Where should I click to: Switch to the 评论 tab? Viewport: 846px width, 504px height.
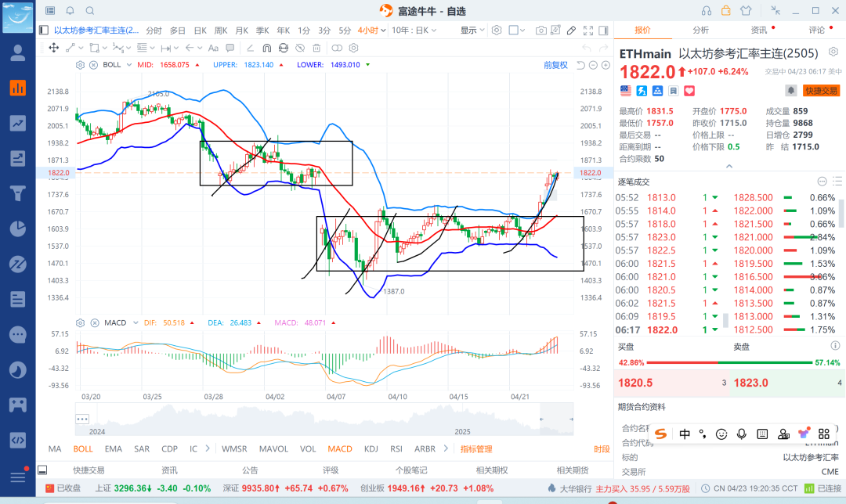(817, 31)
